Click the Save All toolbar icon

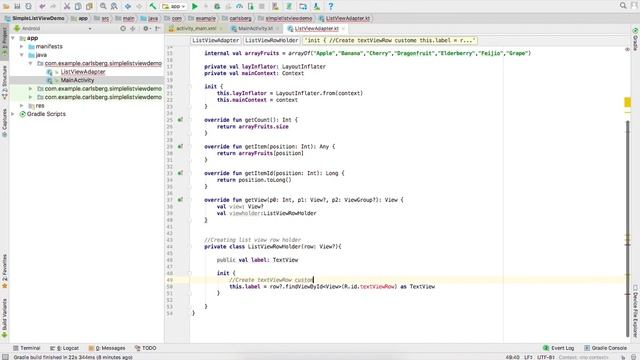pyautogui.click(x=17, y=6)
